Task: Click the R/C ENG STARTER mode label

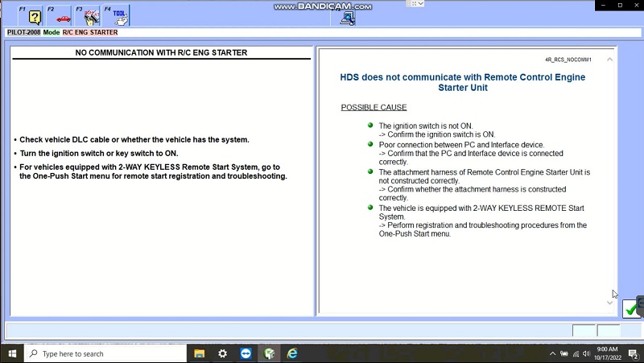Action: (90, 32)
